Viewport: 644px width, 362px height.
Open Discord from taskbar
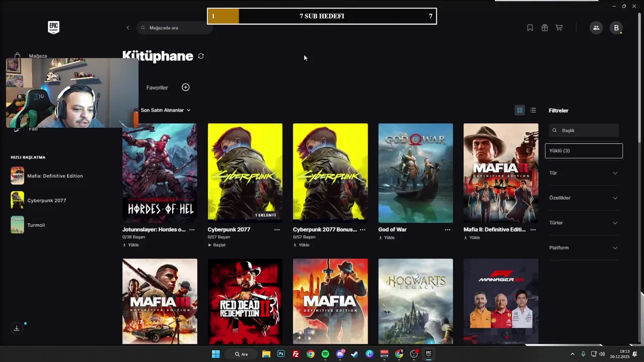point(340,354)
